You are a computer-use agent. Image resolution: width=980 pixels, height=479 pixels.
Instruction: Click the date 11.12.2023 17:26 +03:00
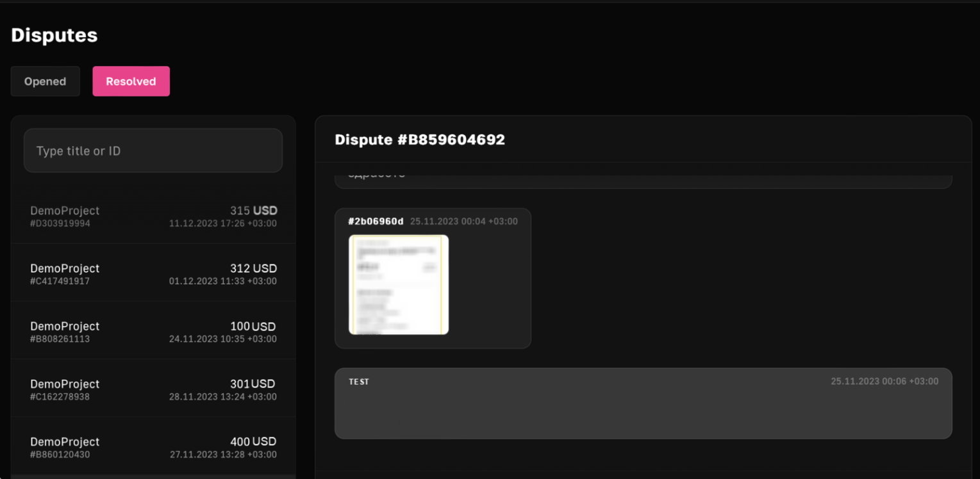point(223,223)
